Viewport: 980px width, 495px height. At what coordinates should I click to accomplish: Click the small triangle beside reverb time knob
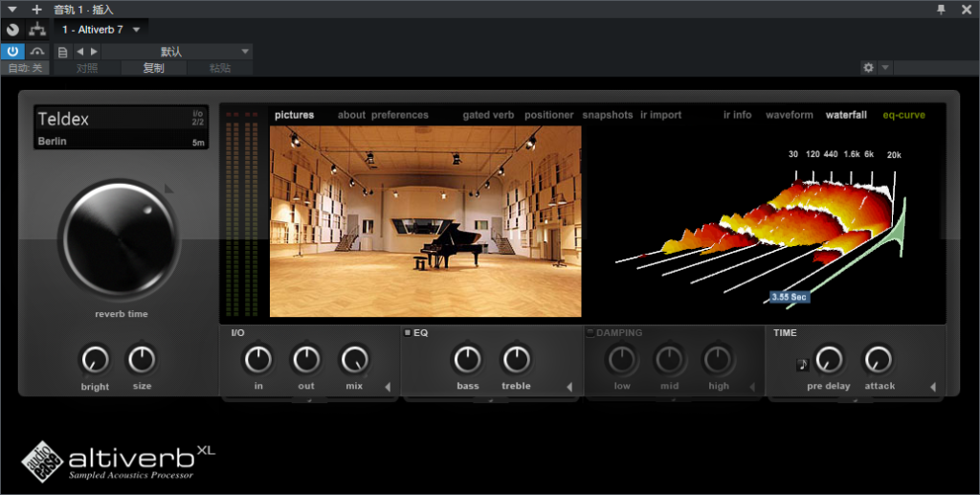point(168,188)
